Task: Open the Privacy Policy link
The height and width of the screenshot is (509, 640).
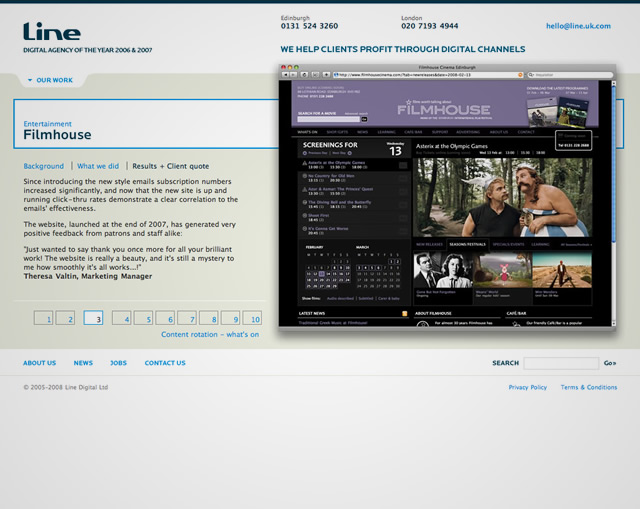Action: [527, 387]
